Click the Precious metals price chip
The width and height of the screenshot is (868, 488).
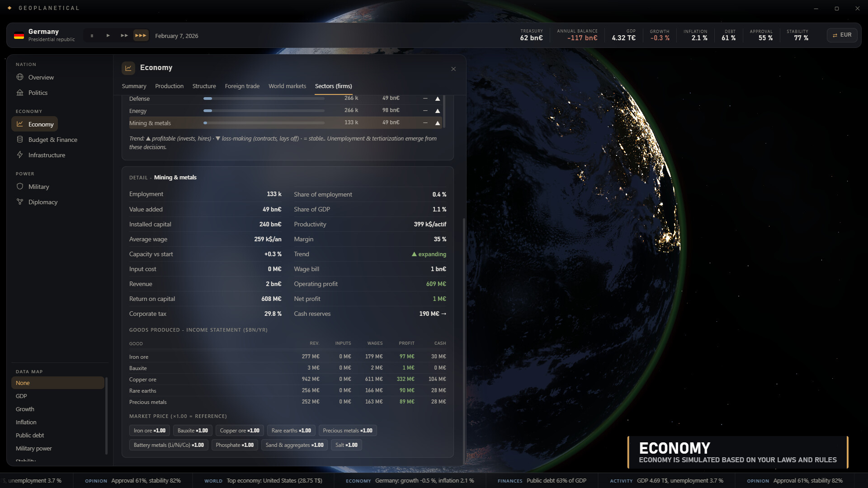pyautogui.click(x=348, y=431)
